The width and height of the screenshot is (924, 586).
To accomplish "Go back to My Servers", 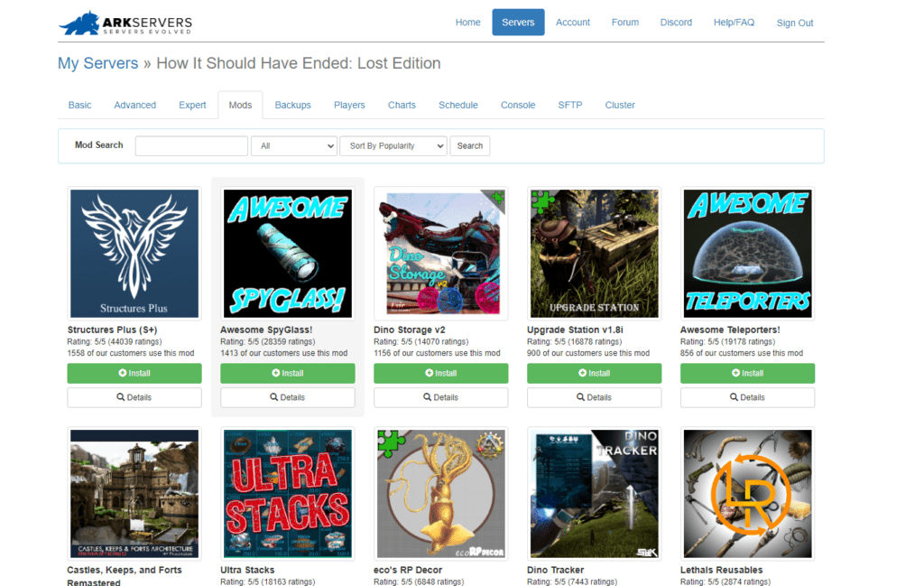I will (97, 63).
